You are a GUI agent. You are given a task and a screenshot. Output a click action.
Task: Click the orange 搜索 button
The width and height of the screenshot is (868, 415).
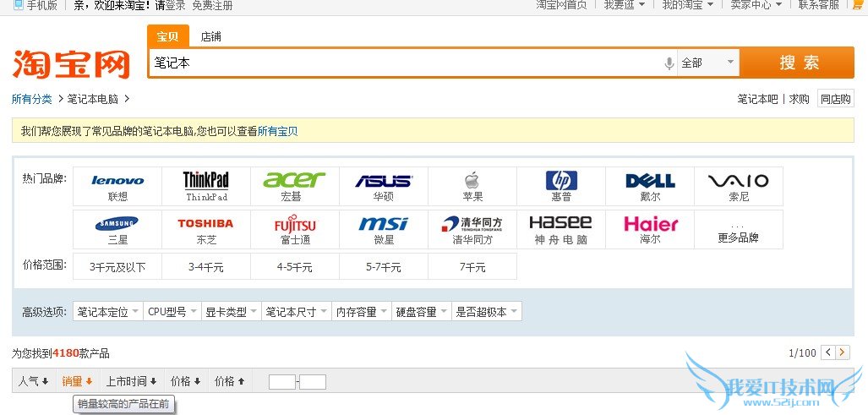[798, 63]
